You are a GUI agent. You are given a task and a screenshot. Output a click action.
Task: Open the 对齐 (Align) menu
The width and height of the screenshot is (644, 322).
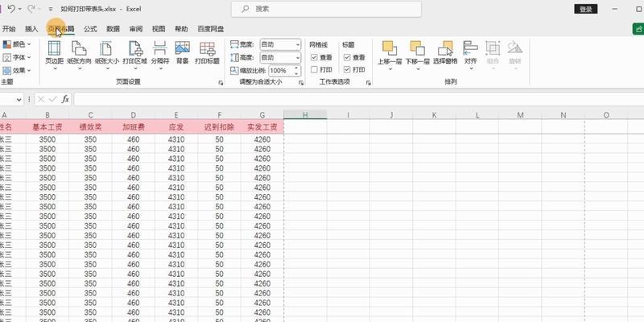pos(470,54)
